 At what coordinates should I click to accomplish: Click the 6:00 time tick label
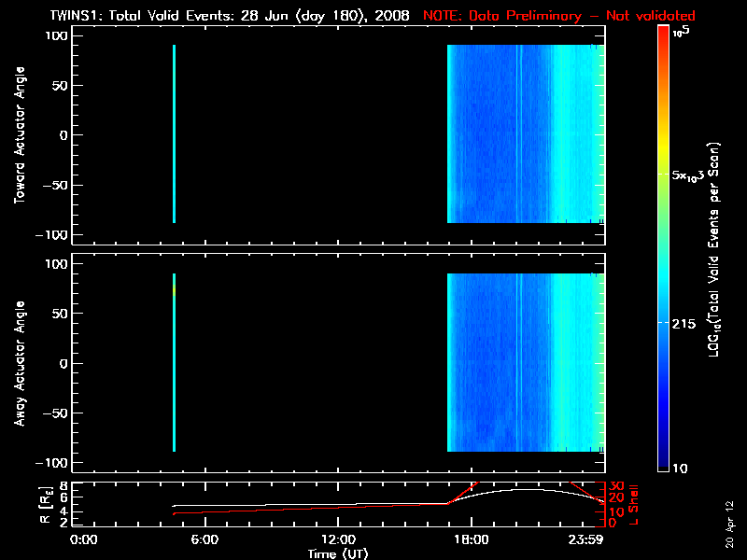coord(204,539)
